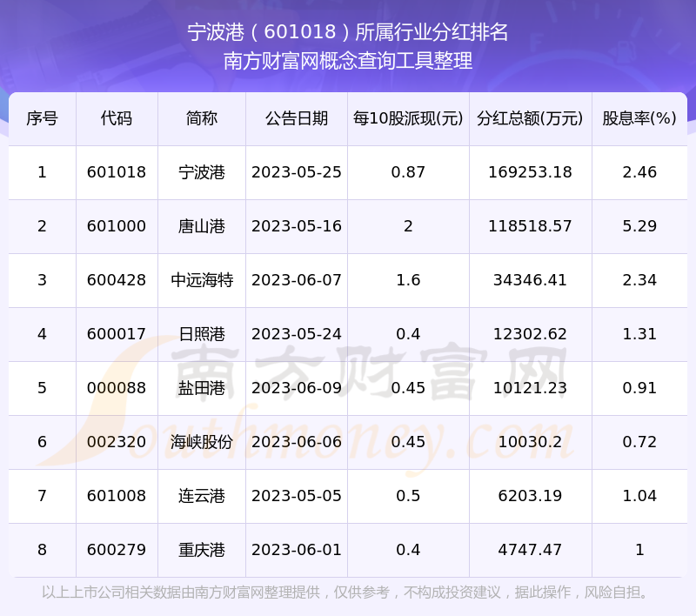Select the 宁波港 name cell
The height and width of the screenshot is (616, 696).
coord(202,172)
